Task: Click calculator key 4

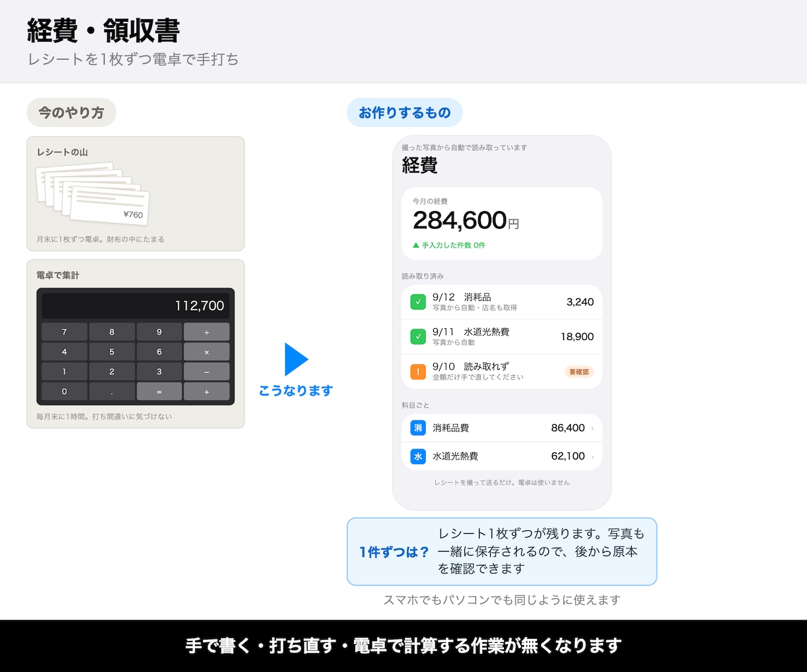Action: coord(64,352)
